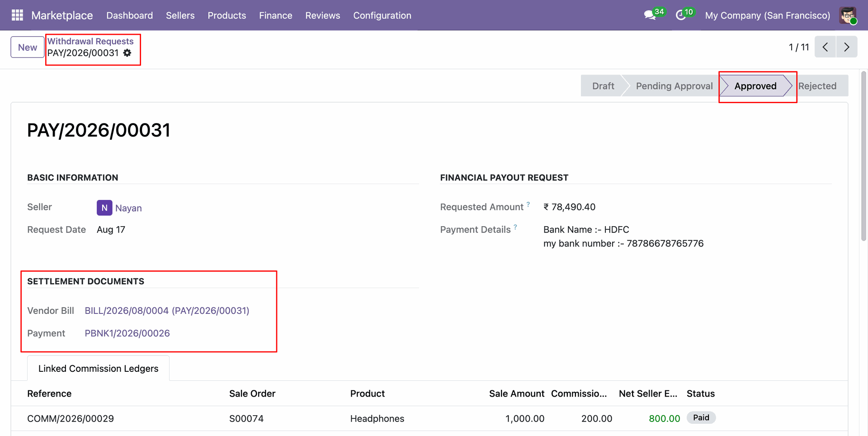Viewport: 868px width, 436px height.
Task: Select the Rejected status stage
Action: [817, 86]
